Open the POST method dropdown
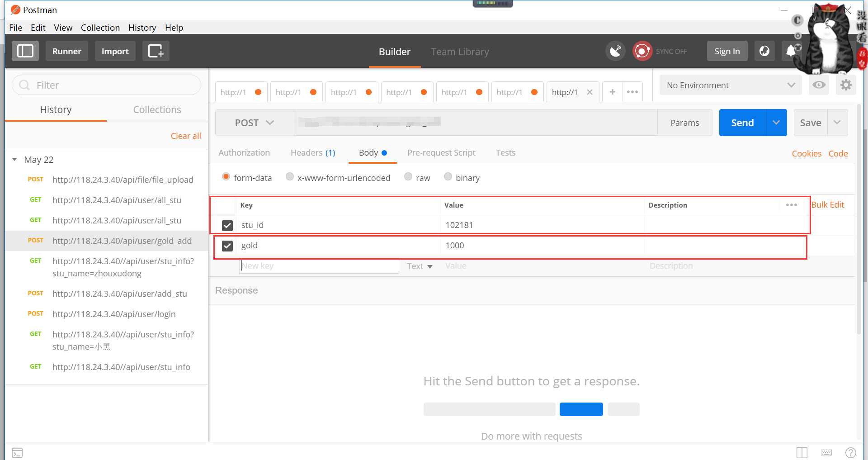868x460 pixels. click(x=255, y=123)
